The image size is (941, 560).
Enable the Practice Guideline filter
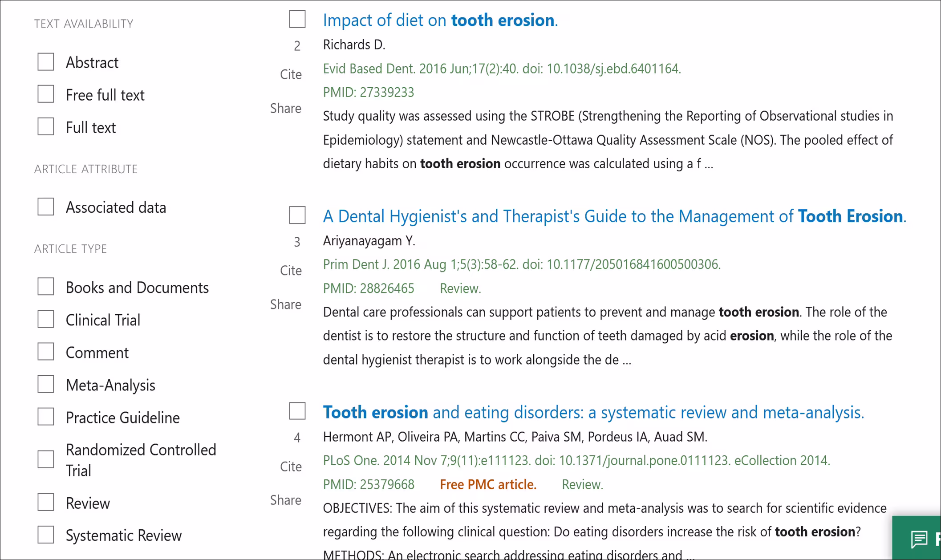pos(45,416)
